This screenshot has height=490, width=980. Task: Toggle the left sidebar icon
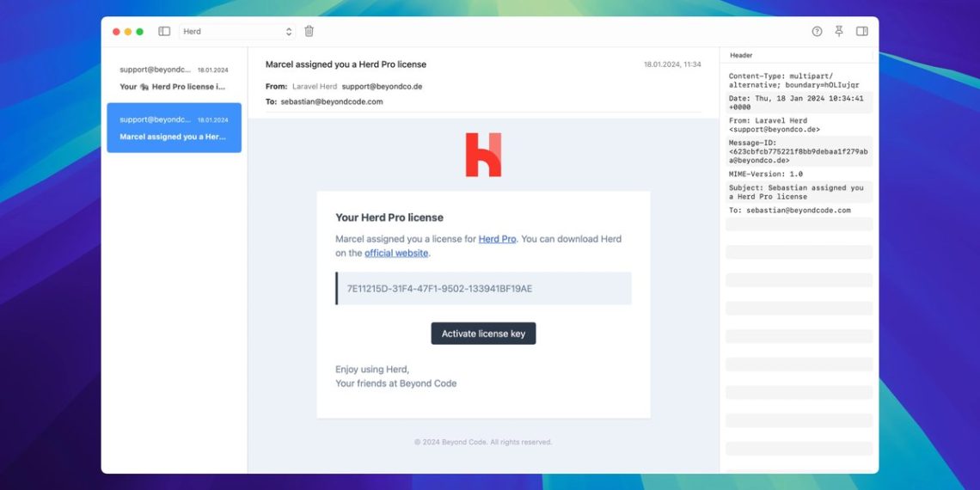tap(164, 32)
